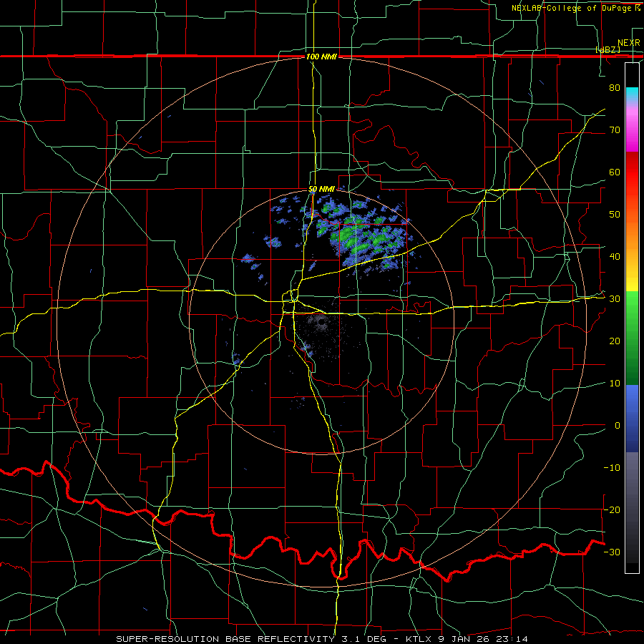Click the 20 value on the dBZ scale
This screenshot has width=644, height=644.
[615, 341]
